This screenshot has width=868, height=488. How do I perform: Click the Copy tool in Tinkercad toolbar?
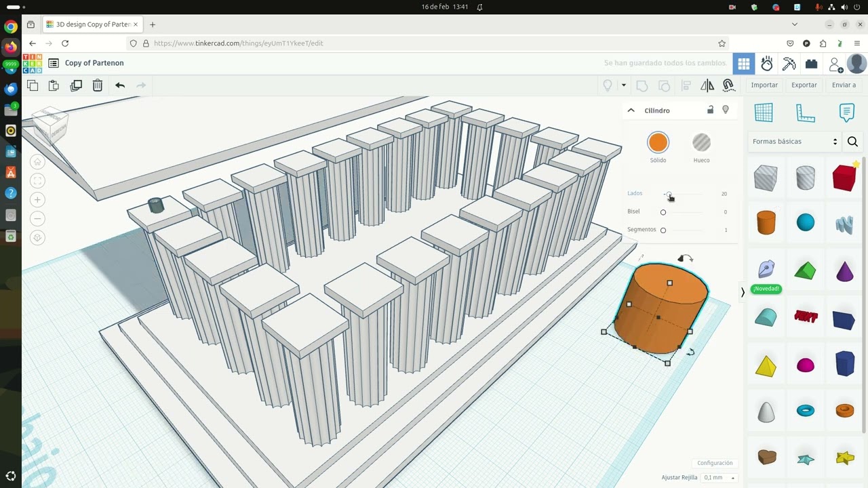click(33, 85)
